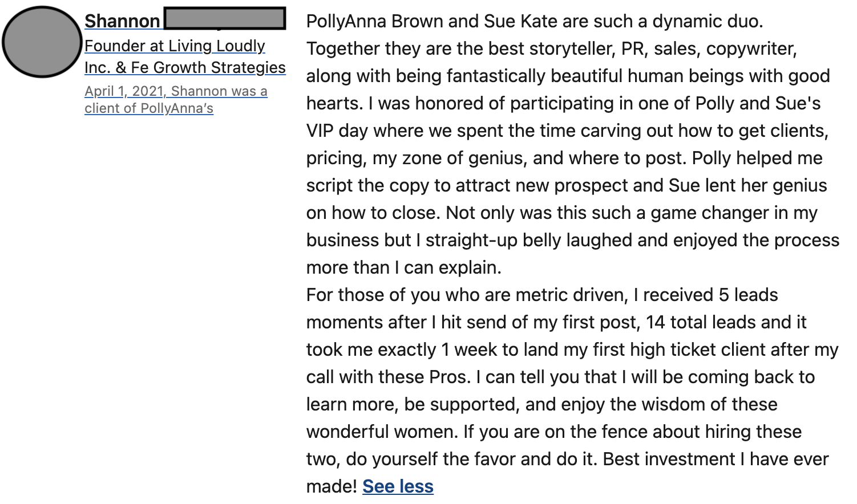
Task: Open the 'April 1, 2021' date link
Action: coord(124,91)
